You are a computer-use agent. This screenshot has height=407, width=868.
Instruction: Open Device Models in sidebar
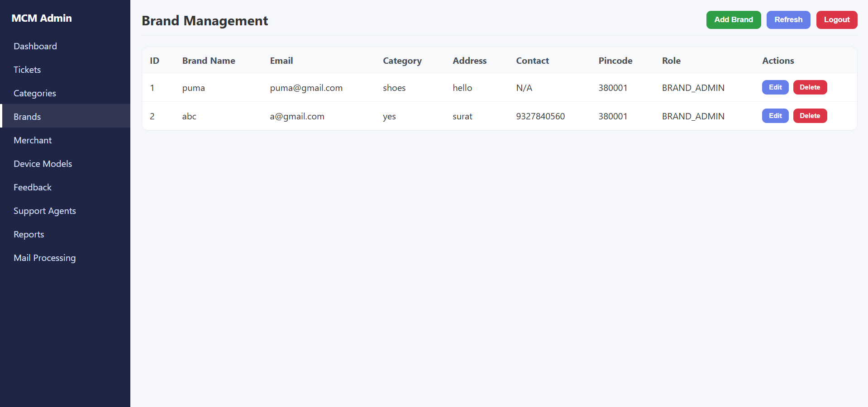click(43, 164)
